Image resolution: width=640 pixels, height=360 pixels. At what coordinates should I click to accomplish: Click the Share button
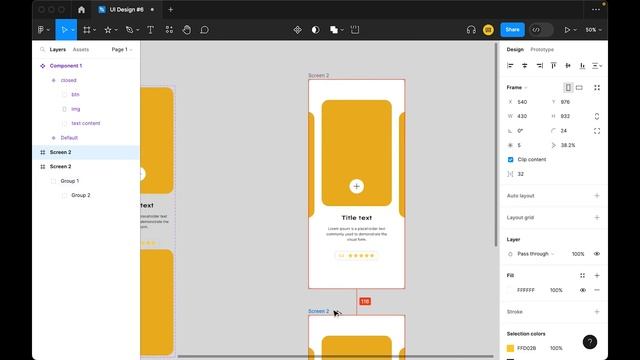click(x=512, y=30)
